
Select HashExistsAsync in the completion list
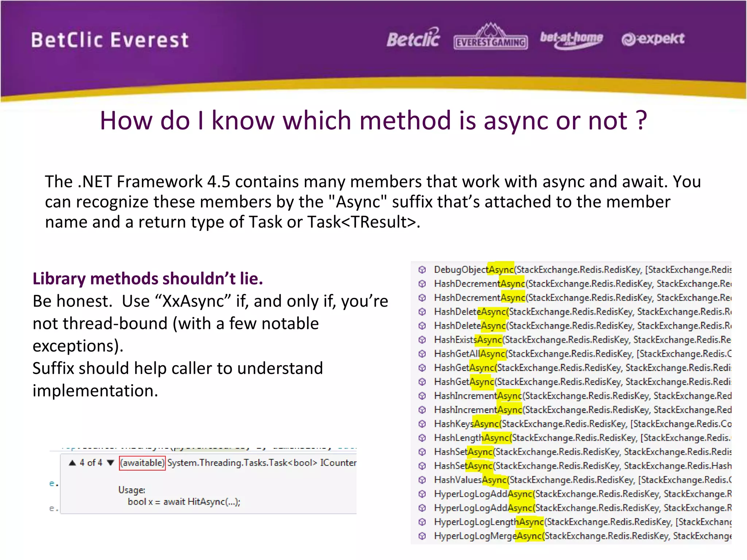(571, 340)
